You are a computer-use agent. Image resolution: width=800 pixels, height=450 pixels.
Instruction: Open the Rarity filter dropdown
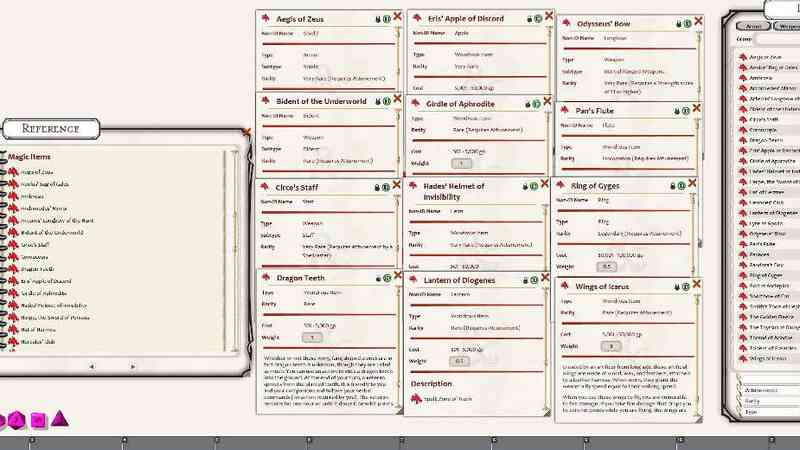(765, 400)
